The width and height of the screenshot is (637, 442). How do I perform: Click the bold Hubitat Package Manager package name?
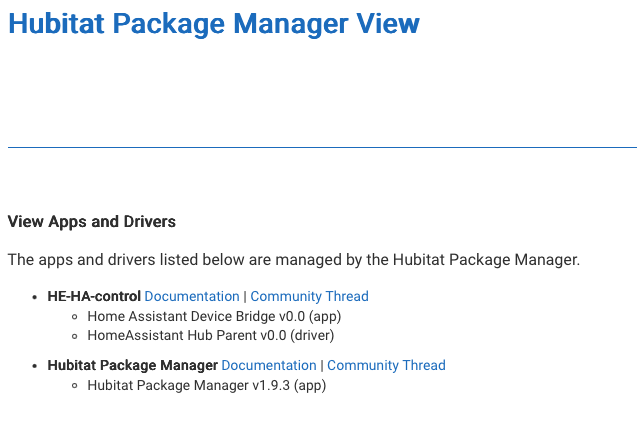(132, 365)
